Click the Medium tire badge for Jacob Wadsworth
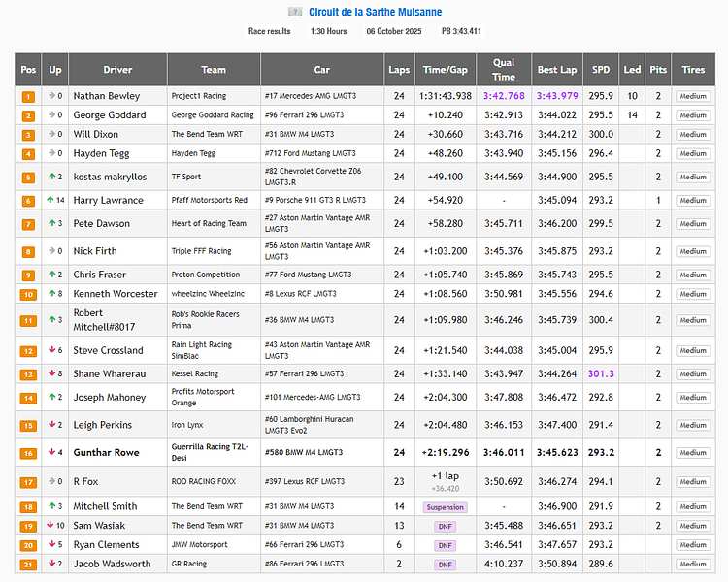Screen dimensions: 728x582 [x=693, y=565]
